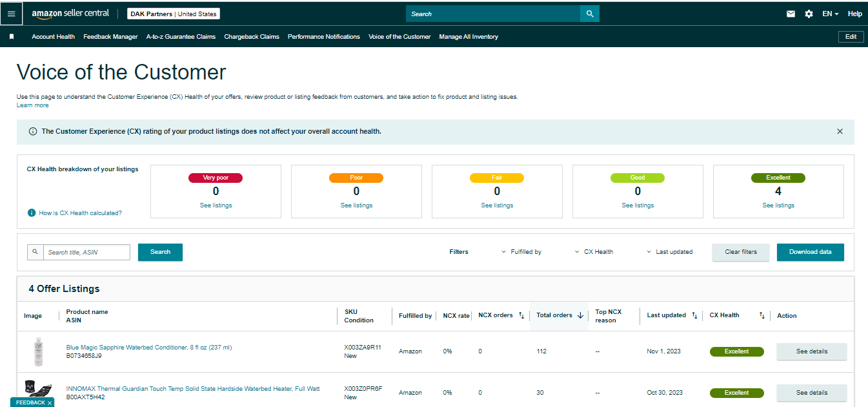Click SKU X003ZA9R11 text
The image size is (868, 407).
pyautogui.click(x=363, y=348)
